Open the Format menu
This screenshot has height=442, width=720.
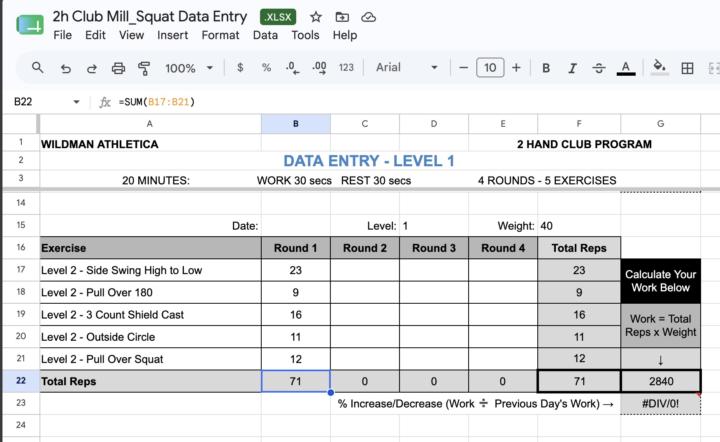[x=220, y=35]
